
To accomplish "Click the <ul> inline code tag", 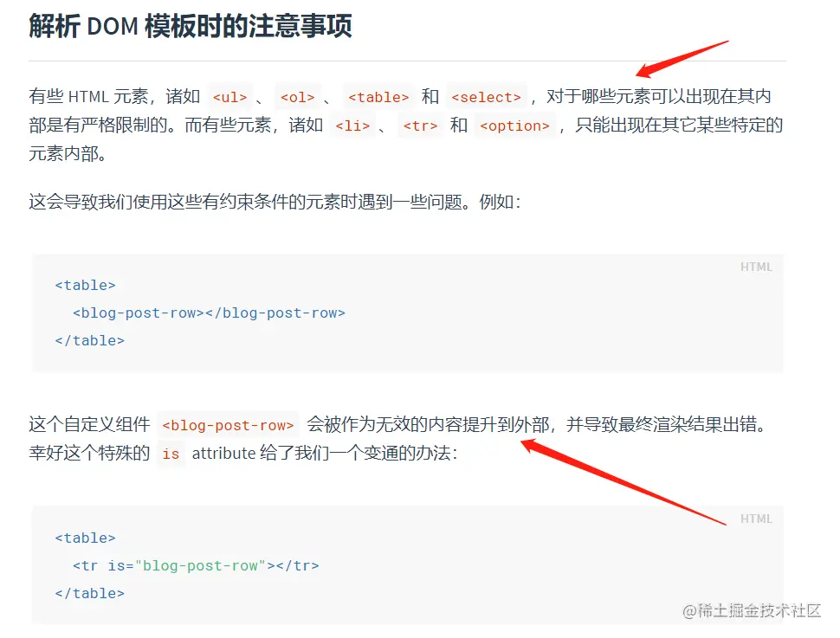I will [x=229, y=97].
